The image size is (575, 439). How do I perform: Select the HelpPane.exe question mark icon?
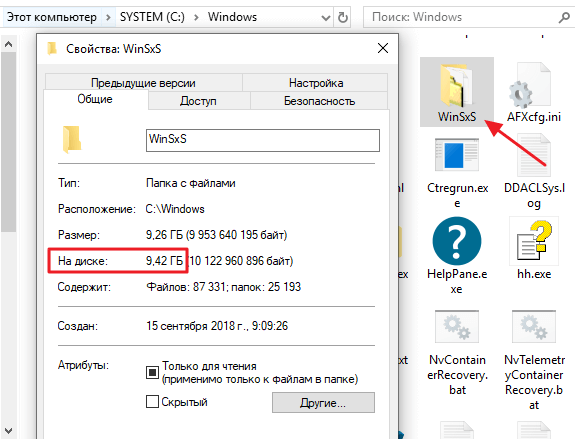(x=457, y=241)
